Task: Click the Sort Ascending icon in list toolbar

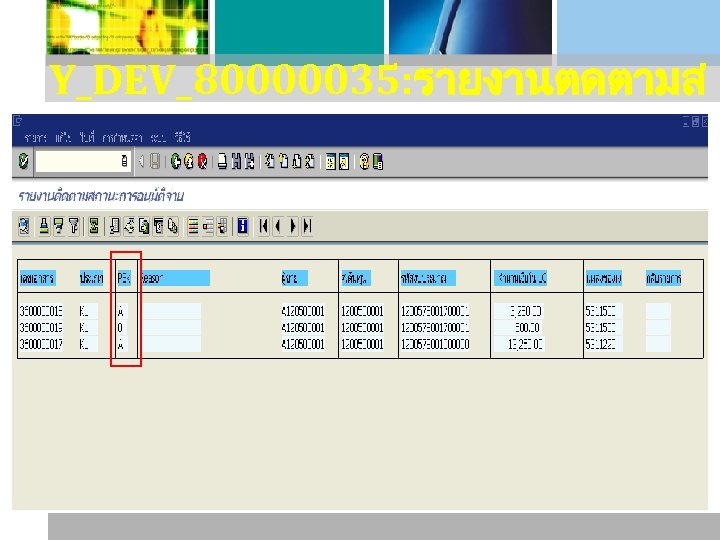Action: pyautogui.click(x=44, y=226)
